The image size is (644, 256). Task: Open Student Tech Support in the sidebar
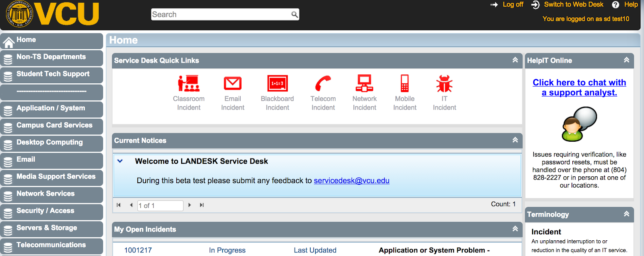click(x=52, y=75)
